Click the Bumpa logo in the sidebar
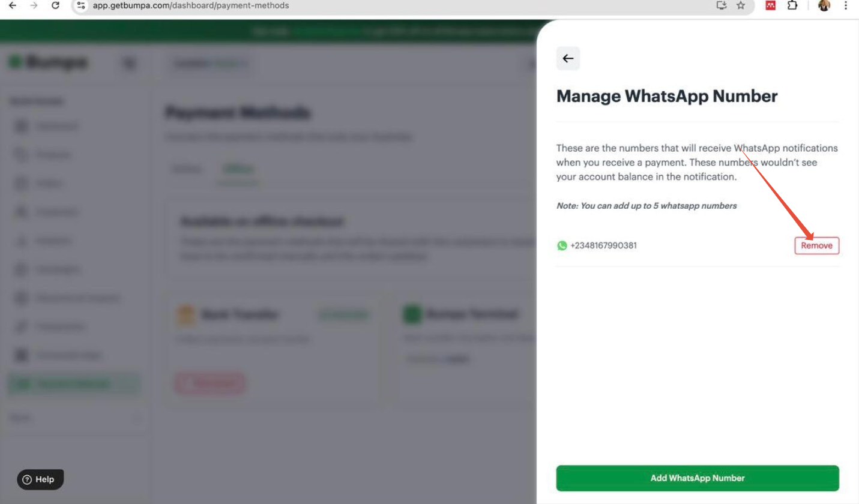 tap(48, 62)
